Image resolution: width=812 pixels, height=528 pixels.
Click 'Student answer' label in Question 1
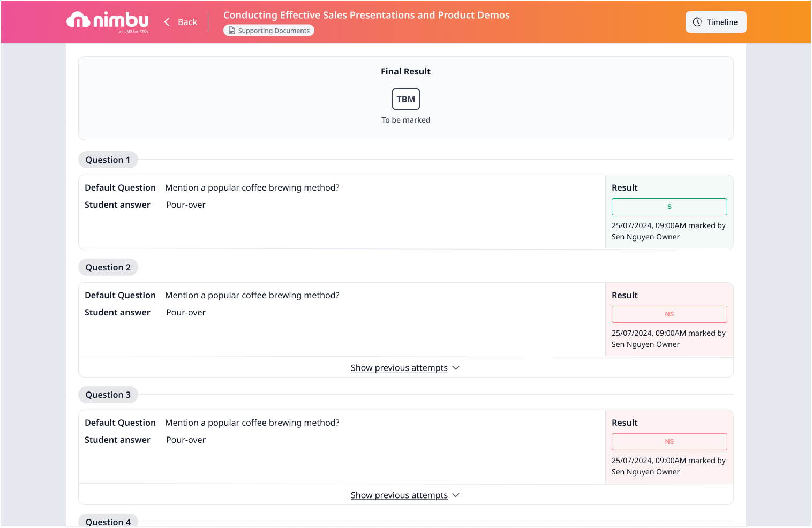(117, 205)
